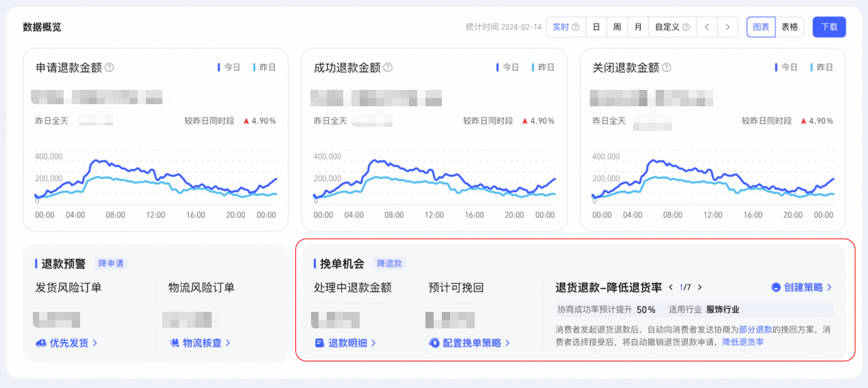
Task: Open help icon for 成功退款金额
Action: click(388, 68)
